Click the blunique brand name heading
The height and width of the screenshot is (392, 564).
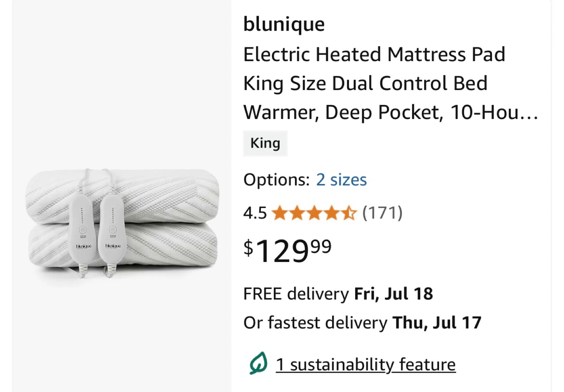(x=284, y=24)
